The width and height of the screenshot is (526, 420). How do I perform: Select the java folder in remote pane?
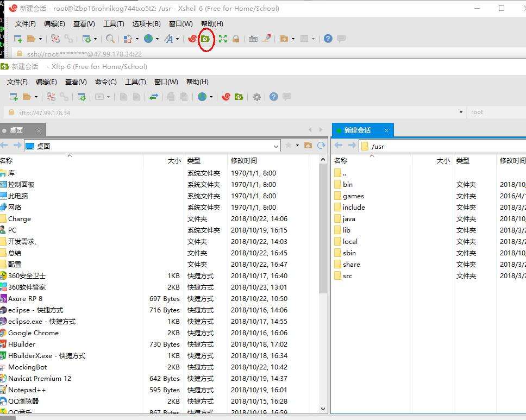tap(349, 218)
